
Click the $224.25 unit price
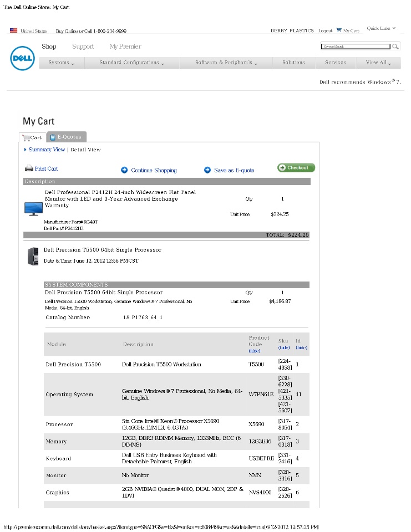(280, 214)
